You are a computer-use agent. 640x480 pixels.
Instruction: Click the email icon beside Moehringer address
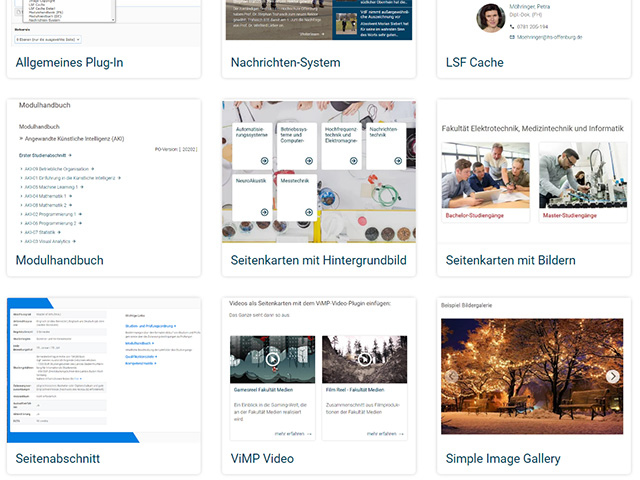click(512, 37)
